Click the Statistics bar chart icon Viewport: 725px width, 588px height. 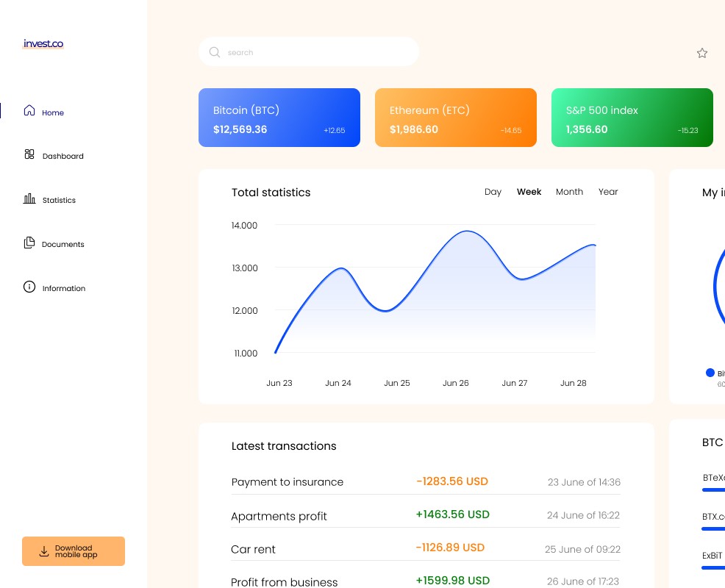29,198
